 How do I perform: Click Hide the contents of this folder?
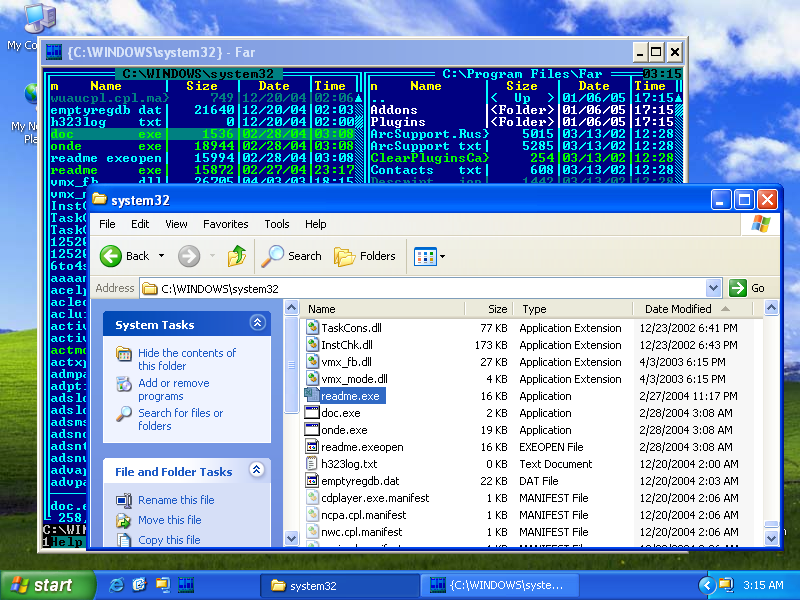coord(187,359)
